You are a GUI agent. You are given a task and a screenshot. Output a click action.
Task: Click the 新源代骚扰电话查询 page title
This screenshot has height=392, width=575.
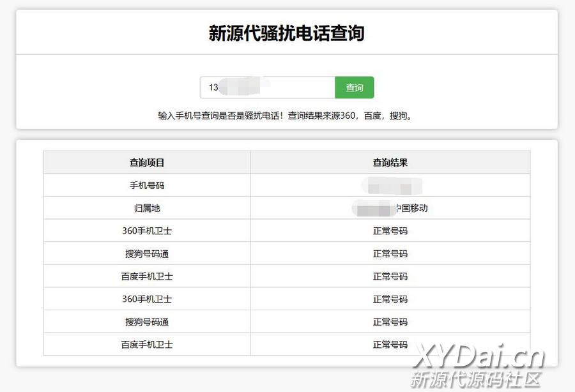286,33
